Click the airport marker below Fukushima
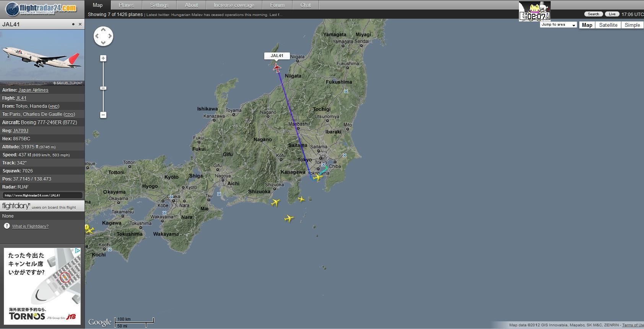The width and height of the screenshot is (644, 329). pos(346,91)
